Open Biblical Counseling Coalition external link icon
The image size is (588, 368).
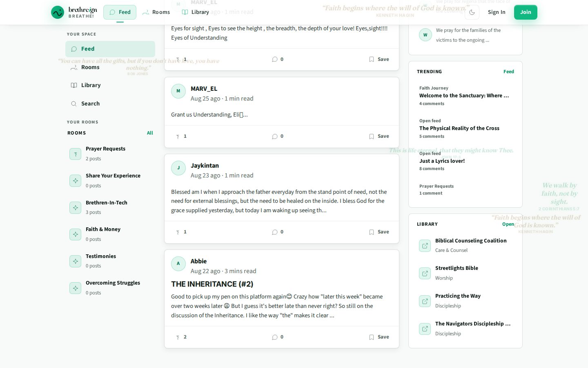click(x=425, y=246)
